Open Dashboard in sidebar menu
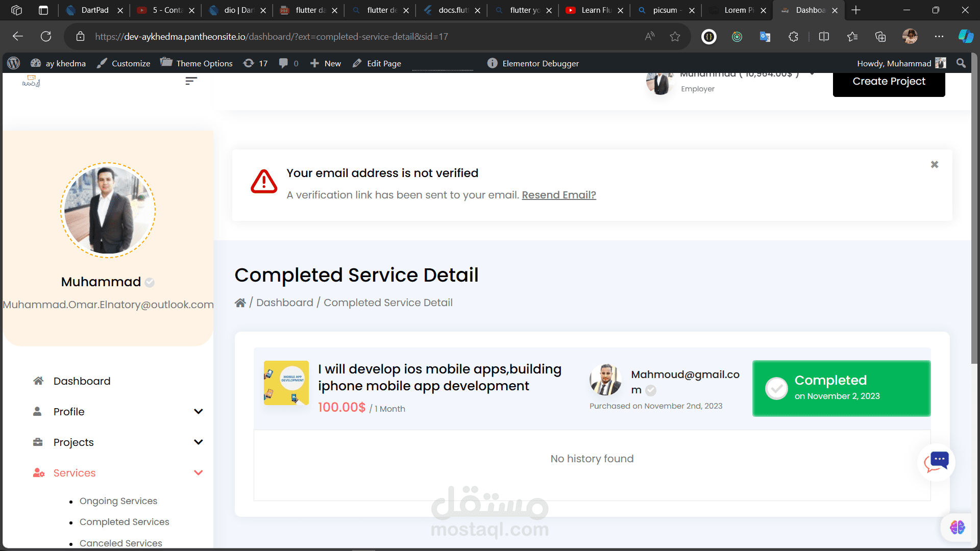 coord(82,381)
